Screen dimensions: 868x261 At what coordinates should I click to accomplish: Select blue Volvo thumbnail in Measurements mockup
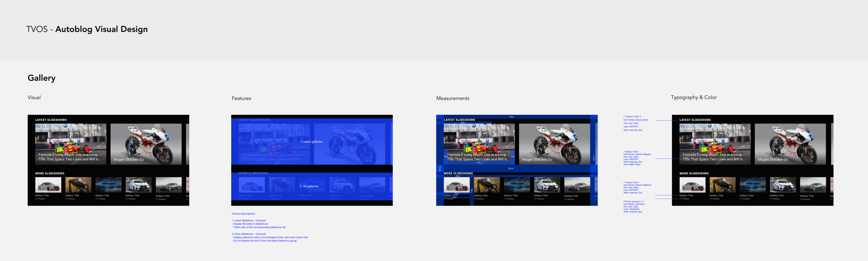[517, 185]
